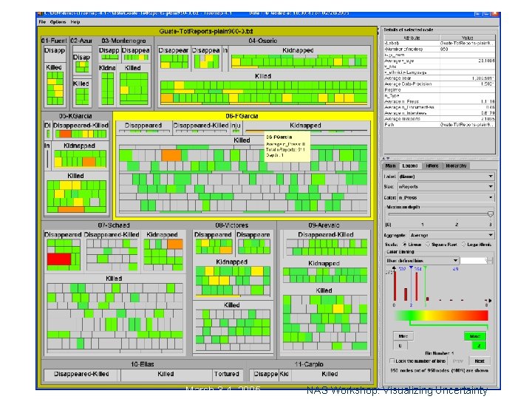Image resolution: width=532 pixels, height=399 pixels.
Task: Click the color gradient bar
Action: tap(441, 316)
